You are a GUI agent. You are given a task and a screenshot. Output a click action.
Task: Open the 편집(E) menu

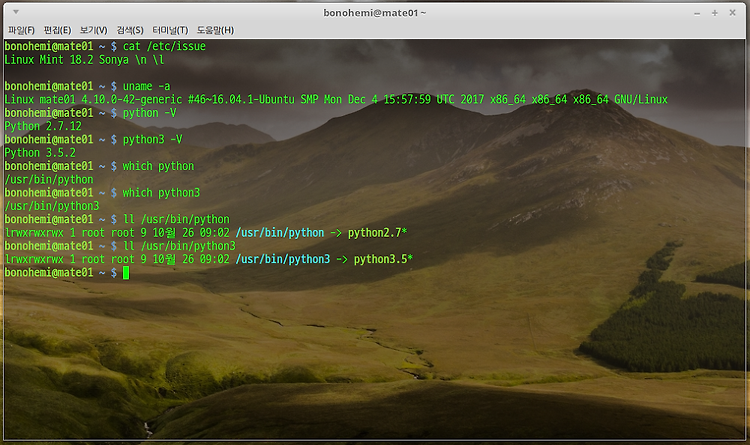pyautogui.click(x=57, y=30)
